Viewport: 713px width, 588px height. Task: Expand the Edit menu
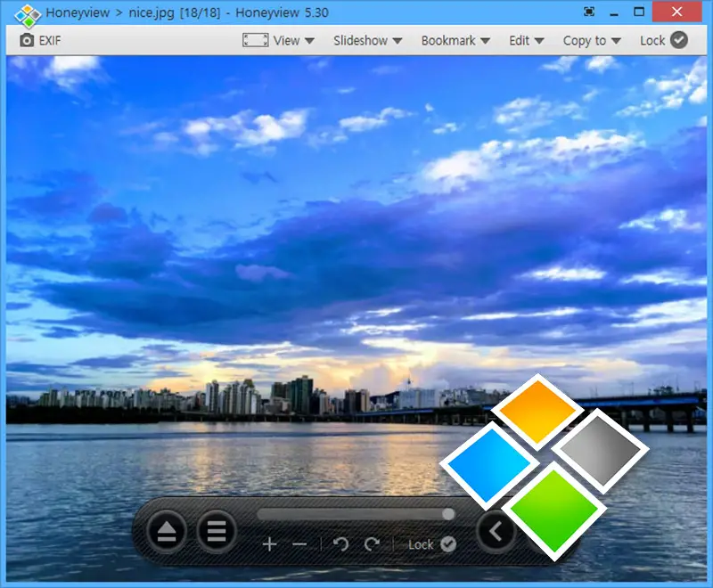coord(527,40)
